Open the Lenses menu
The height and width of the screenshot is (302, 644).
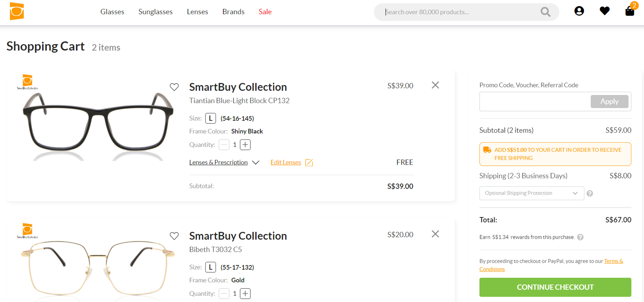[x=198, y=12]
